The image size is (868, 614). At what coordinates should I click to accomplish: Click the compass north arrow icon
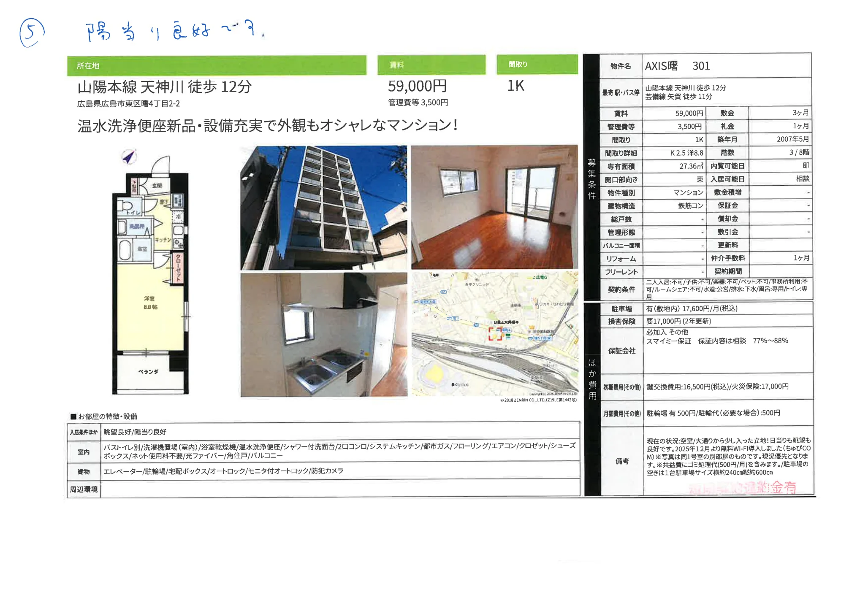pyautogui.click(x=129, y=157)
